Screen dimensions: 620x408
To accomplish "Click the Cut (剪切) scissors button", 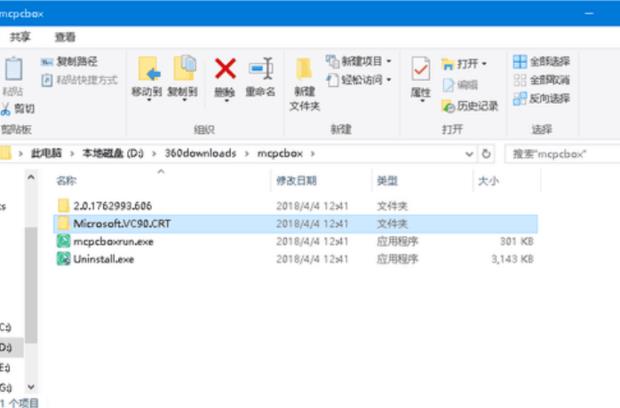I will [18, 108].
